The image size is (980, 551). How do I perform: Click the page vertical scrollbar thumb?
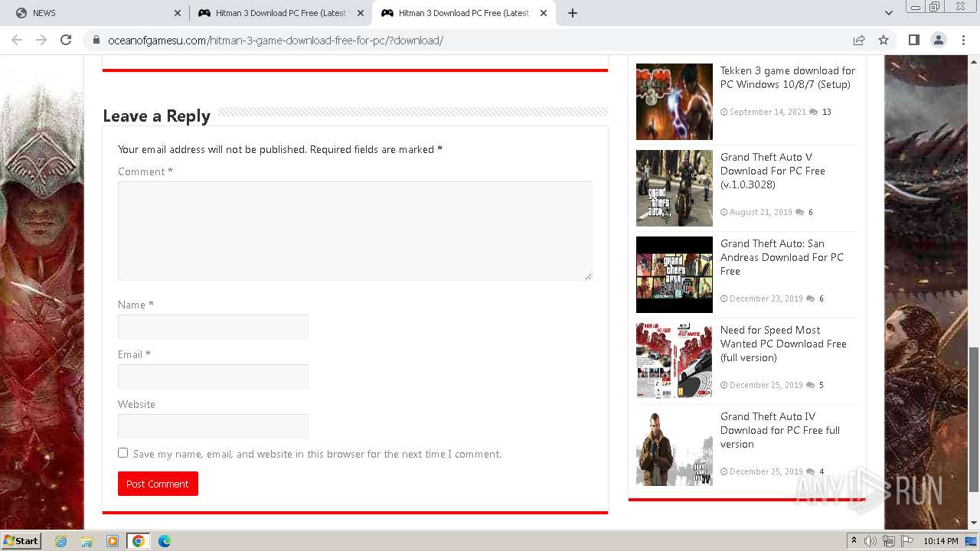pyautogui.click(x=974, y=419)
